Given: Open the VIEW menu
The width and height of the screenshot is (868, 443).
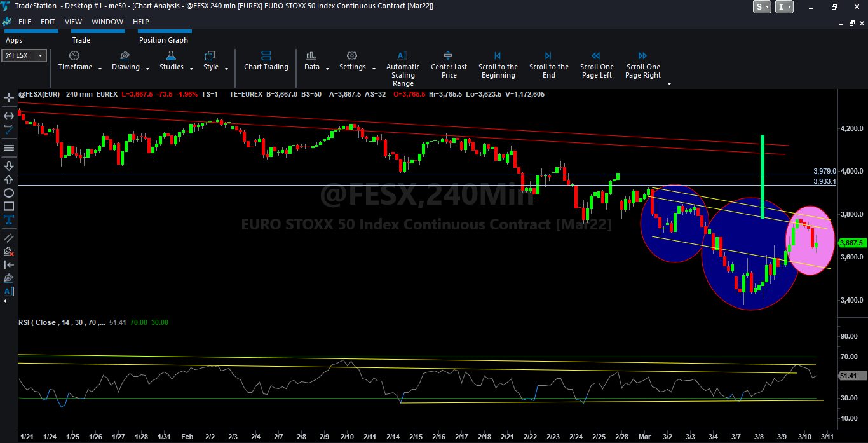Looking at the screenshot, I should click(x=73, y=22).
